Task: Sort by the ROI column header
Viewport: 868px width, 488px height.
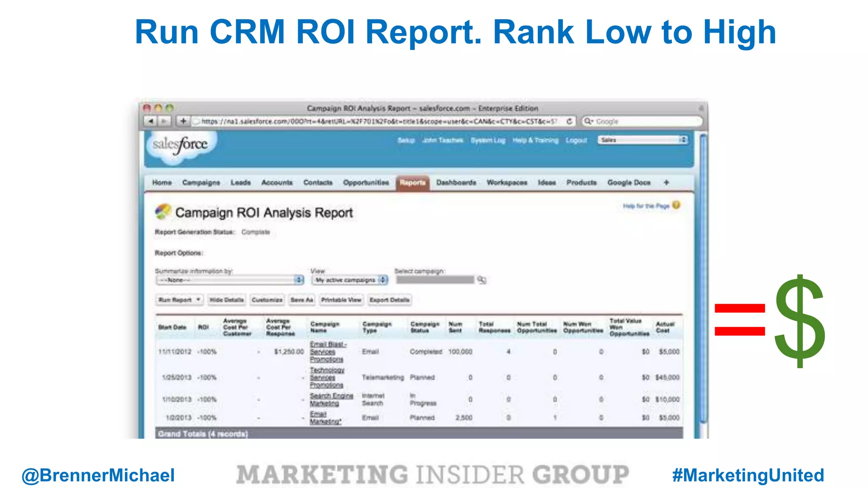Action: click(x=203, y=327)
